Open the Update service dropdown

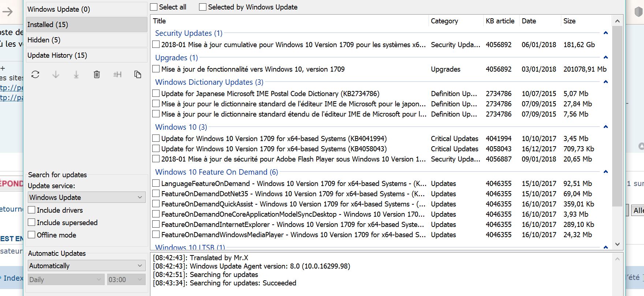point(87,197)
